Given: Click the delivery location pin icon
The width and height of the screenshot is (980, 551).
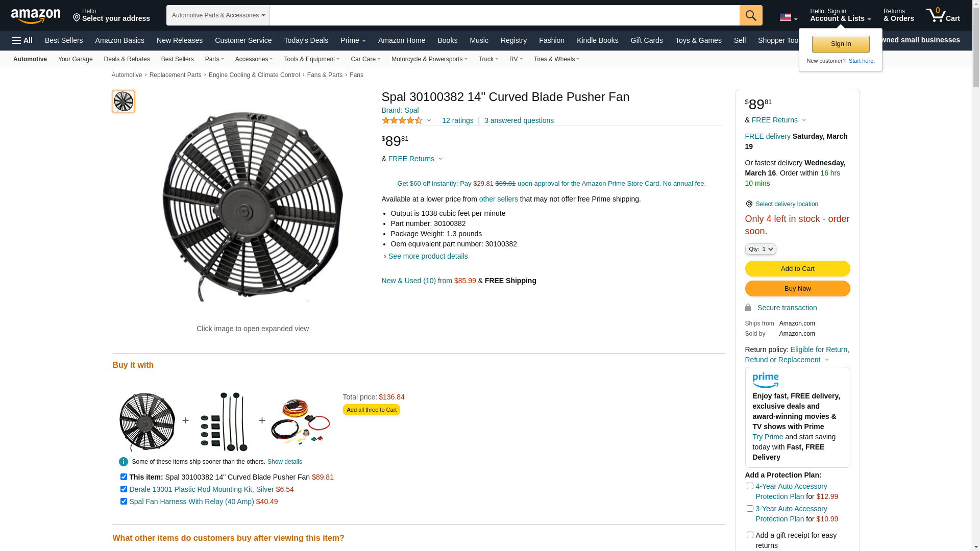Looking at the screenshot, I should (749, 204).
